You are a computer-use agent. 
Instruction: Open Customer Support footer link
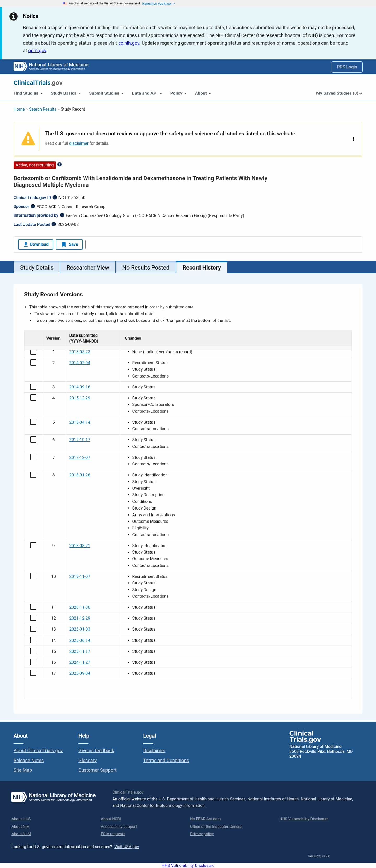point(97,770)
